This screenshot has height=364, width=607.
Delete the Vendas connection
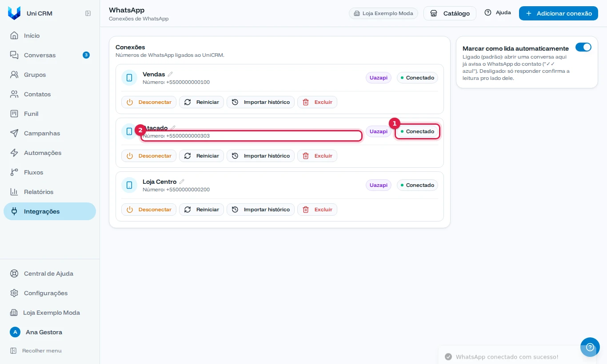[x=317, y=102]
